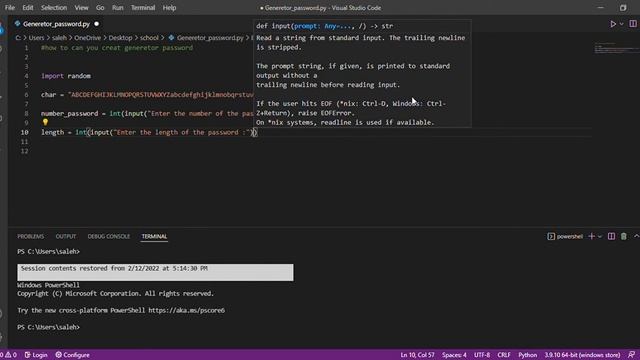Click the school breadcrumb segment
The height and width of the screenshot is (360, 640).
pos(149,38)
